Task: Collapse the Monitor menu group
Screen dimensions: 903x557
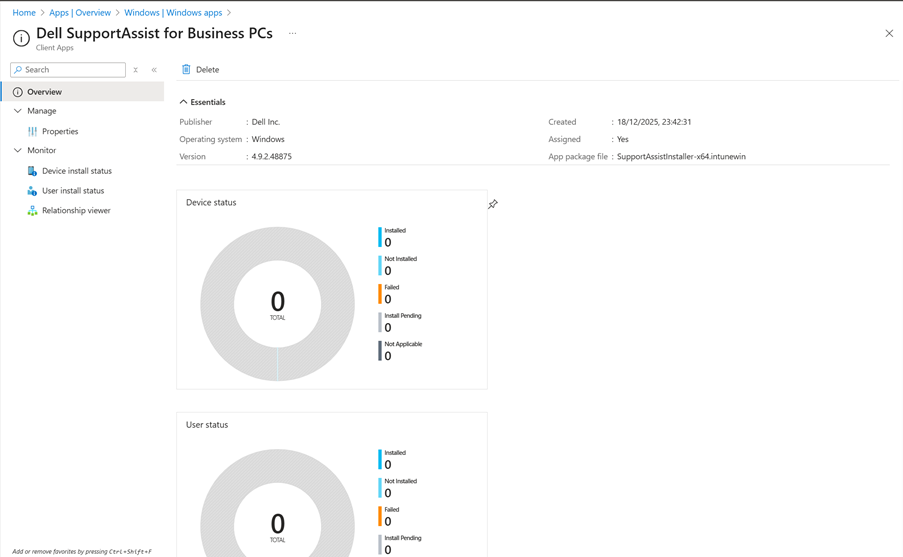Action: (x=18, y=150)
